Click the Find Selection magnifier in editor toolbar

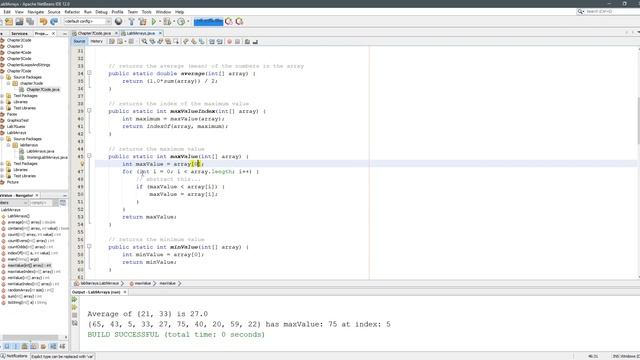pos(144,41)
